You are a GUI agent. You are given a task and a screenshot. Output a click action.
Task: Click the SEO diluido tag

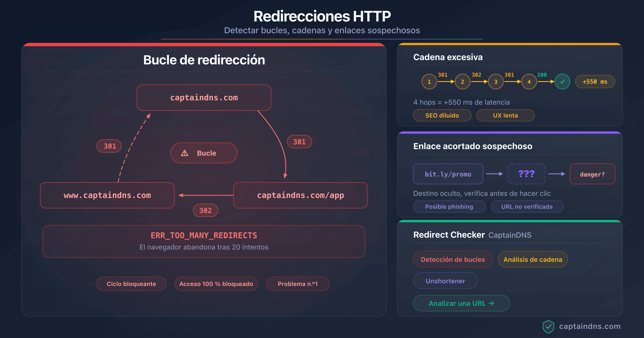[442, 115]
